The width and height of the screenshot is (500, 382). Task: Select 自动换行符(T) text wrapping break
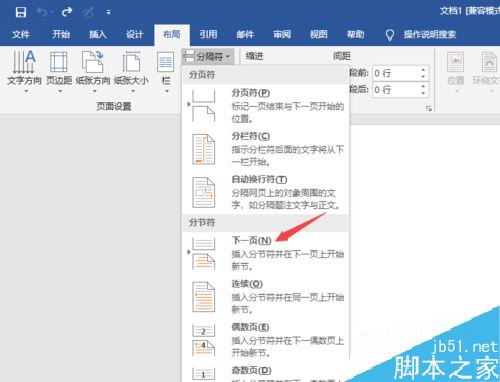[265, 192]
